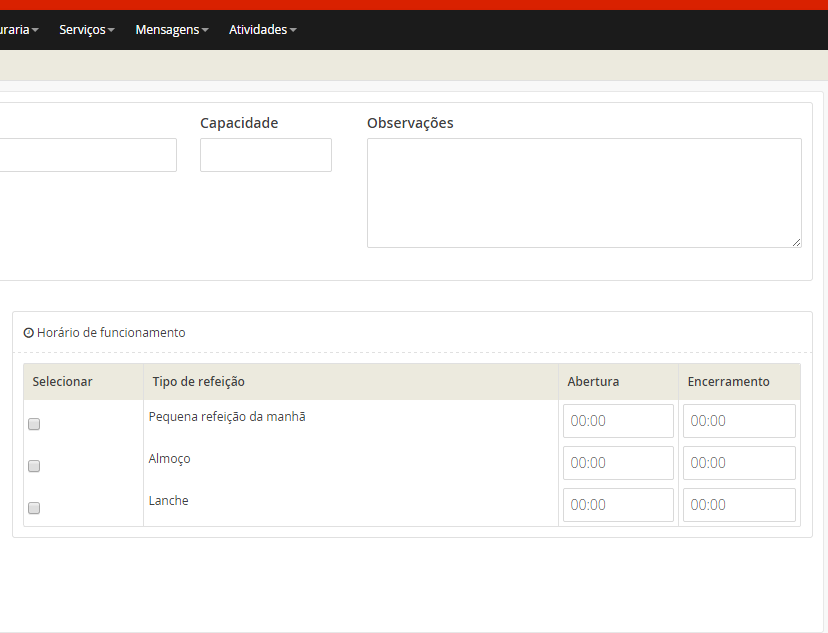Select the Lanche checkbox
Image resolution: width=828 pixels, height=633 pixels.
coord(34,508)
